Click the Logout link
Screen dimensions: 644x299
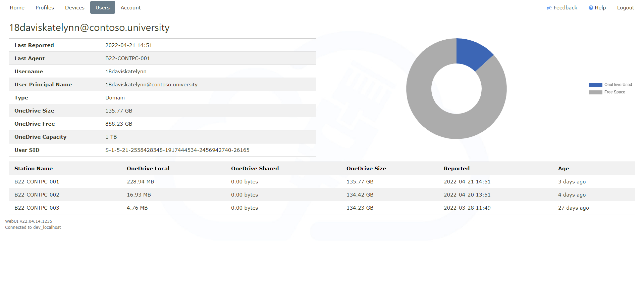pos(625,8)
